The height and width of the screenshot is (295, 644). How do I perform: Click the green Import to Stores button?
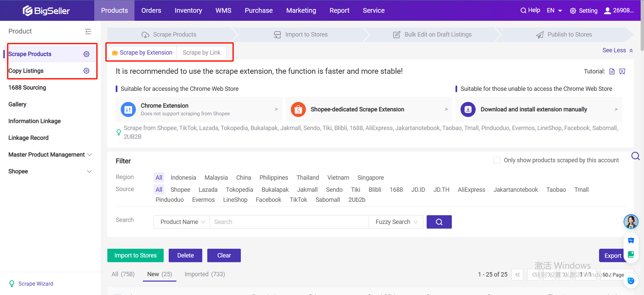pos(135,255)
